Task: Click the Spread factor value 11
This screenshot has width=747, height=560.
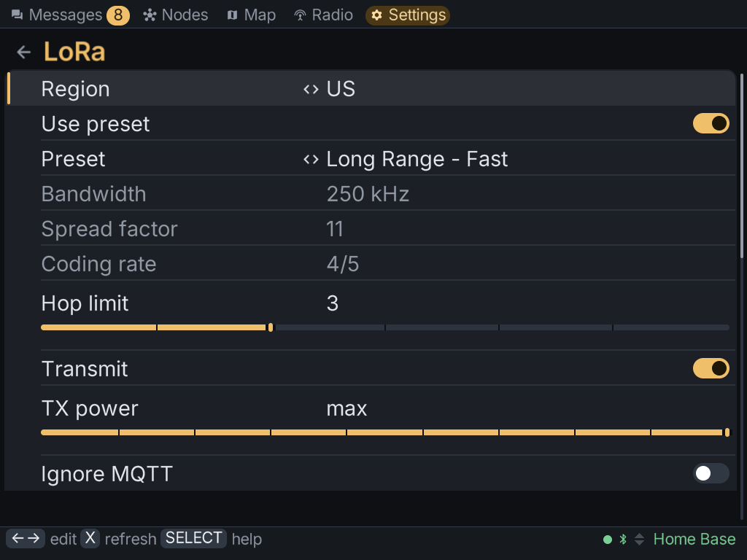Action: click(335, 229)
